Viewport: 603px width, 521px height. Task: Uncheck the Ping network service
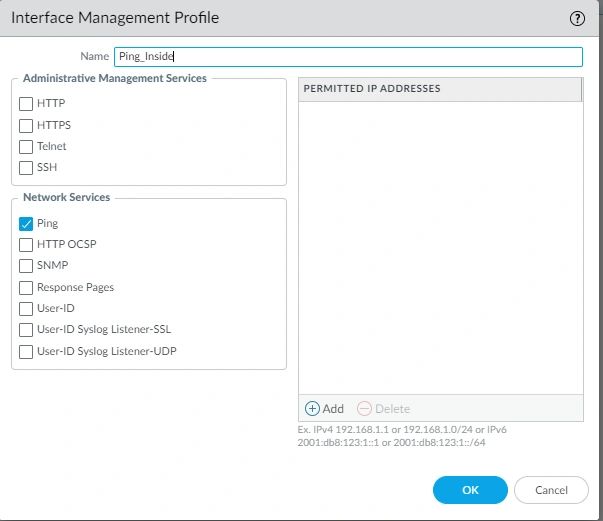(27, 224)
